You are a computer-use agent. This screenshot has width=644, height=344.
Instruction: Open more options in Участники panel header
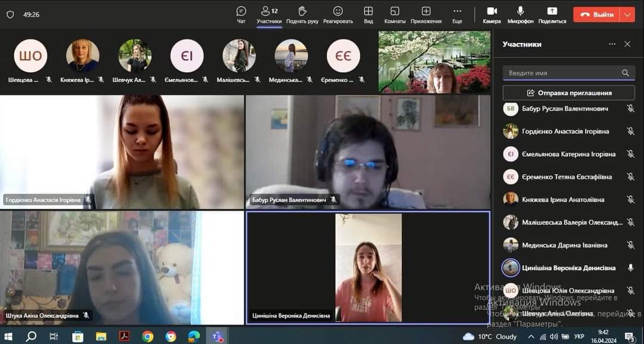pos(612,44)
